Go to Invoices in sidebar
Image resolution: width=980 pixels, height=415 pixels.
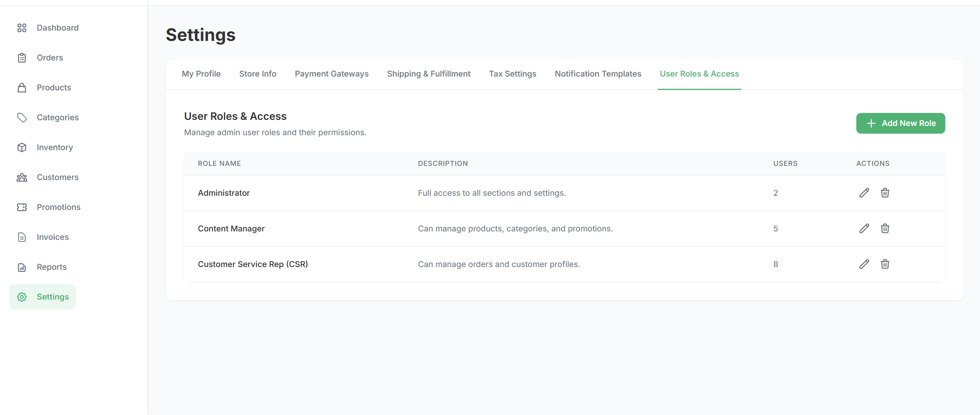pos(43,237)
